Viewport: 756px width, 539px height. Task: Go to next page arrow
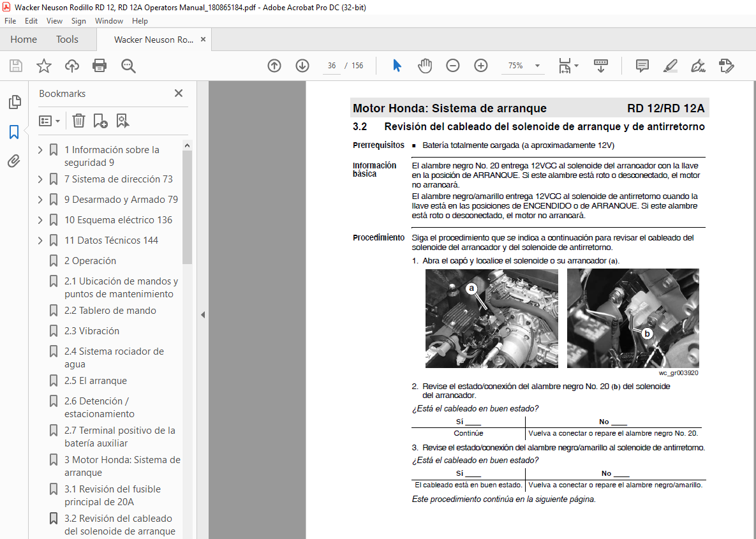(302, 66)
